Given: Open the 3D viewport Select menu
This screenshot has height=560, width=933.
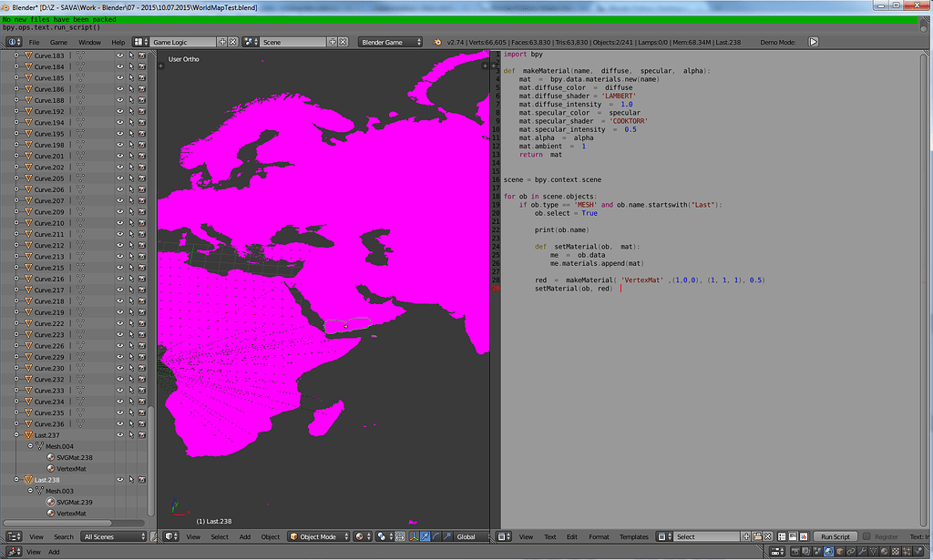Looking at the screenshot, I should (220, 537).
